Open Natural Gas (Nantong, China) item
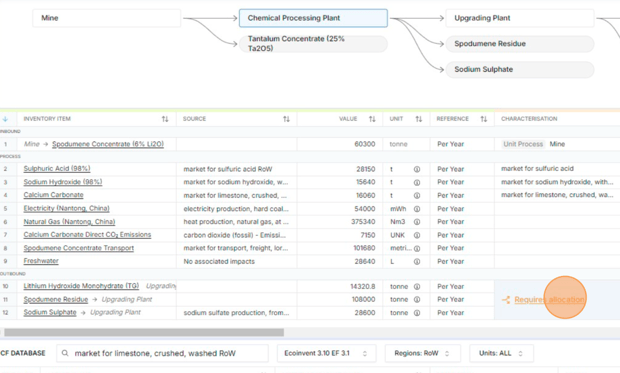The image size is (620, 373). (x=69, y=222)
